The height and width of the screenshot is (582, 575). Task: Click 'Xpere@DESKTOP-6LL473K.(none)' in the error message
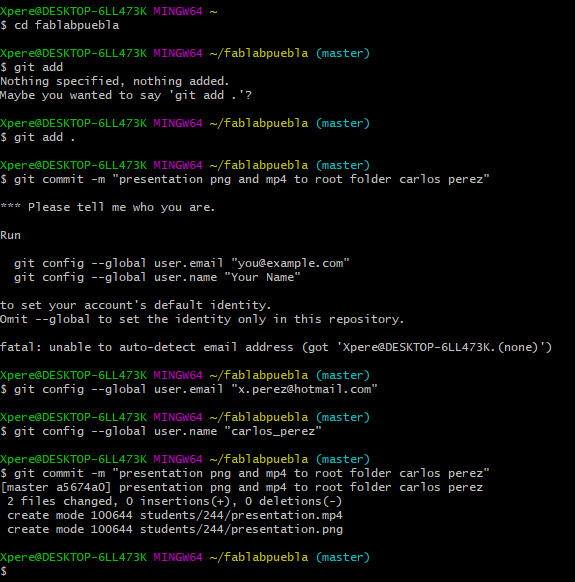pyautogui.click(x=440, y=347)
